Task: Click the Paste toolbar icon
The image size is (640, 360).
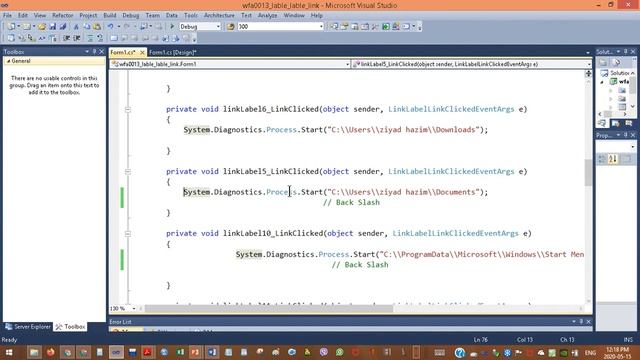Action: click(x=97, y=27)
